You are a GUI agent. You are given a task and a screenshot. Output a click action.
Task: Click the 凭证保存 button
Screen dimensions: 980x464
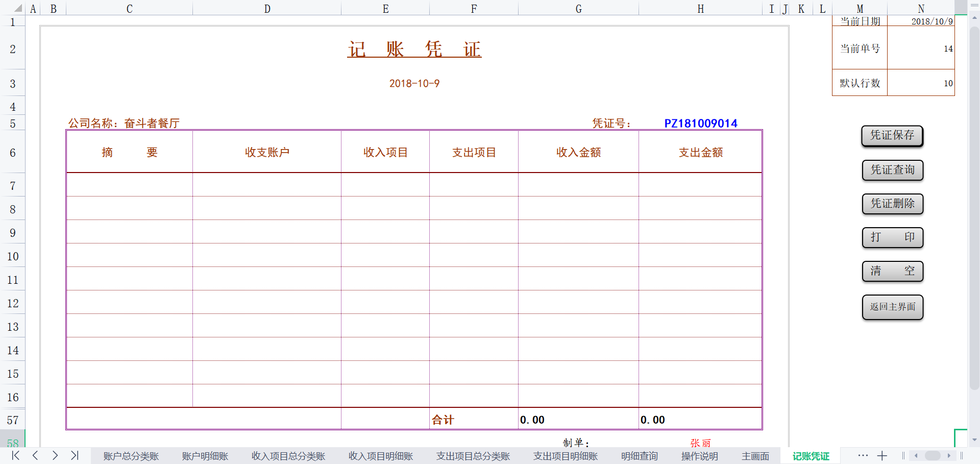tap(892, 136)
